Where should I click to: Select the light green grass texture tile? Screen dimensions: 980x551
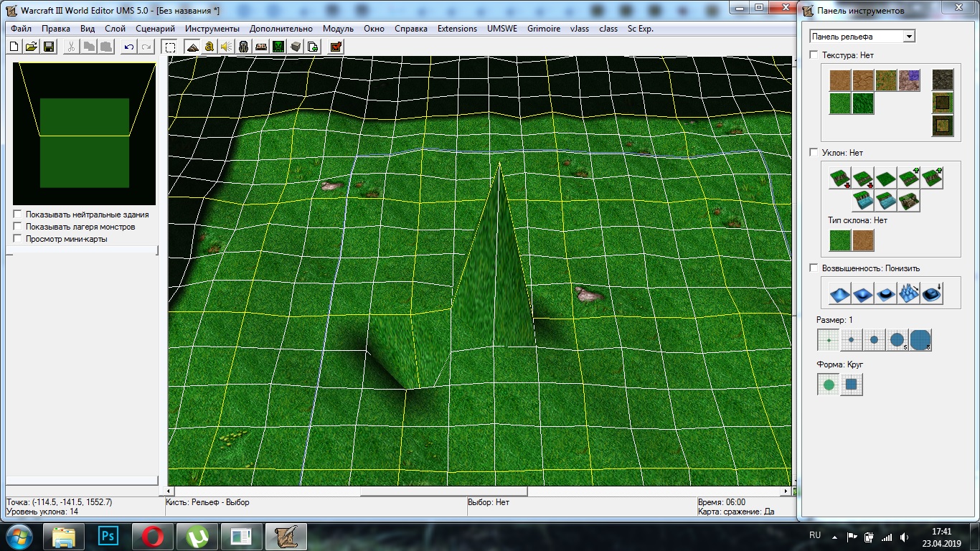tap(840, 103)
